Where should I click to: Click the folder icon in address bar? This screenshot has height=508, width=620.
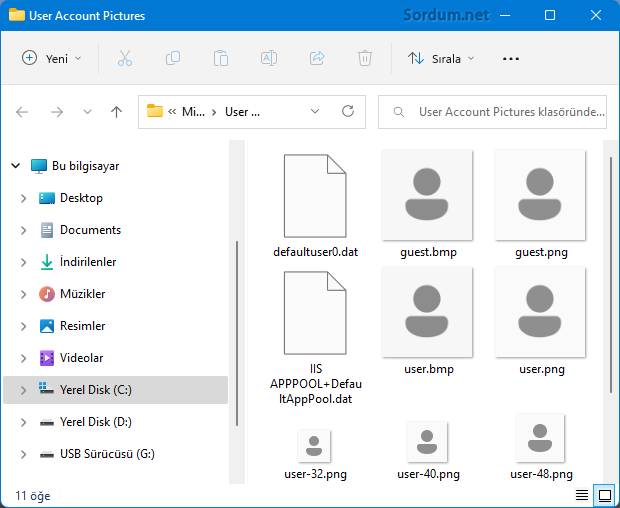155,111
